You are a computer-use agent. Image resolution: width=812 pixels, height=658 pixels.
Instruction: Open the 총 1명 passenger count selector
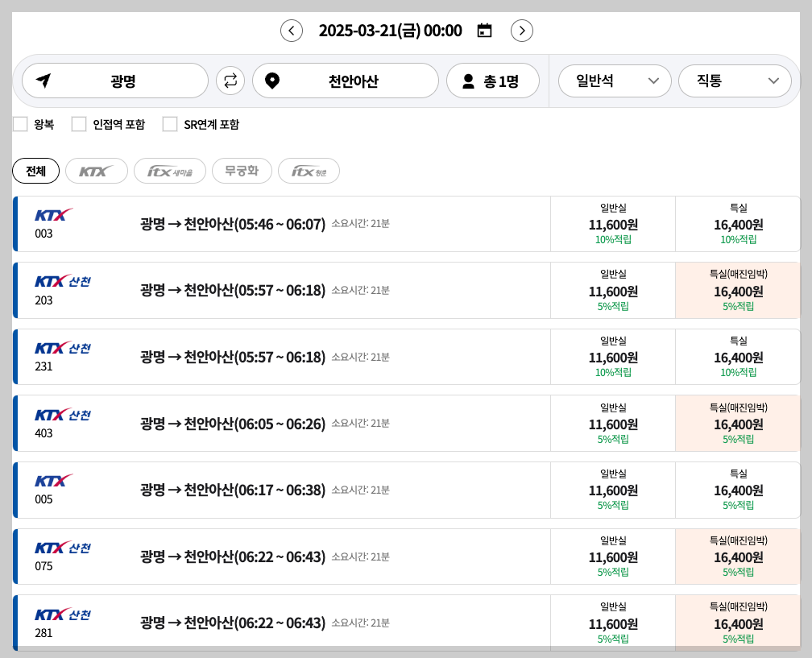tap(492, 80)
